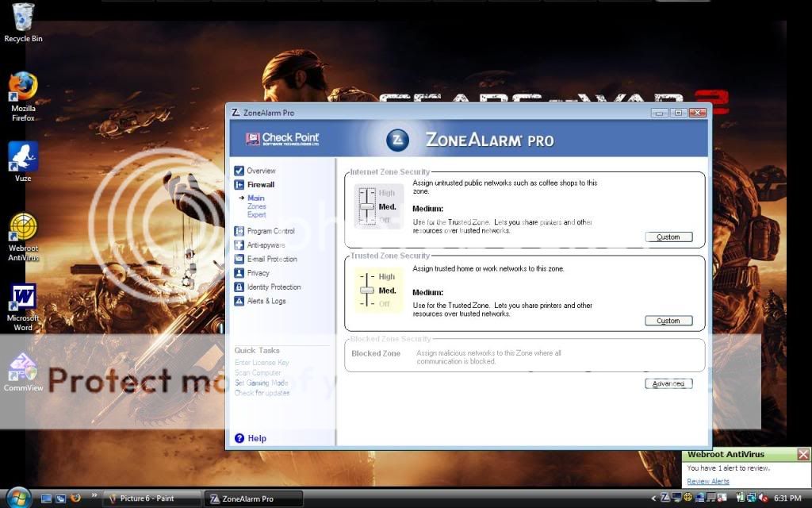
Task: Click the yellow Webroot icon in system tray
Action: click(688, 498)
